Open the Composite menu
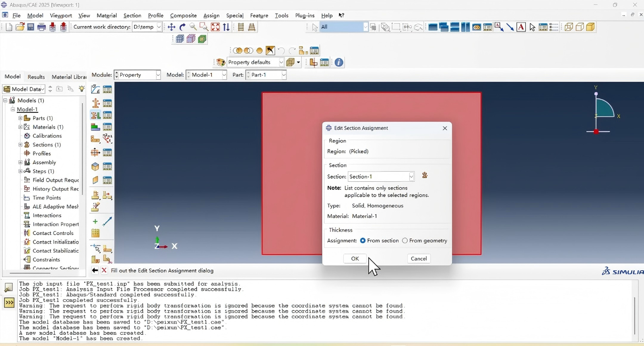This screenshot has height=346, width=644. click(x=183, y=16)
